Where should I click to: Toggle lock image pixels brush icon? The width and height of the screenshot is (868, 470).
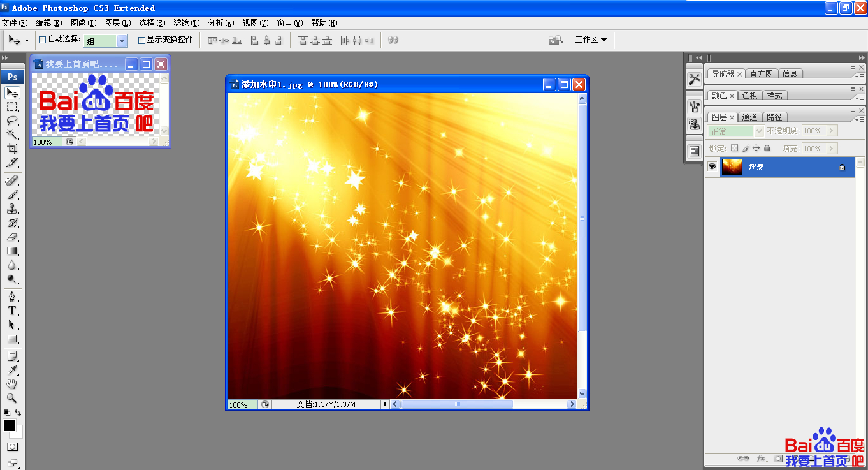[746, 148]
